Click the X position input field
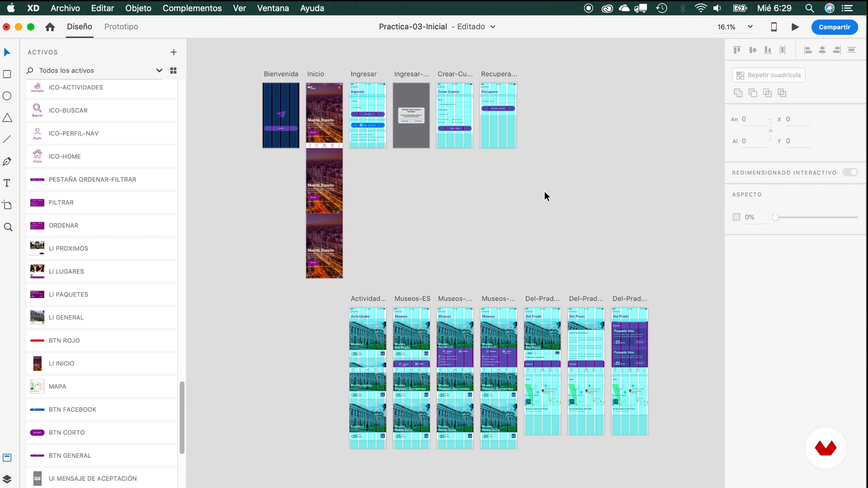Viewport: 868px width, 488px height. pyautogui.click(x=798, y=119)
